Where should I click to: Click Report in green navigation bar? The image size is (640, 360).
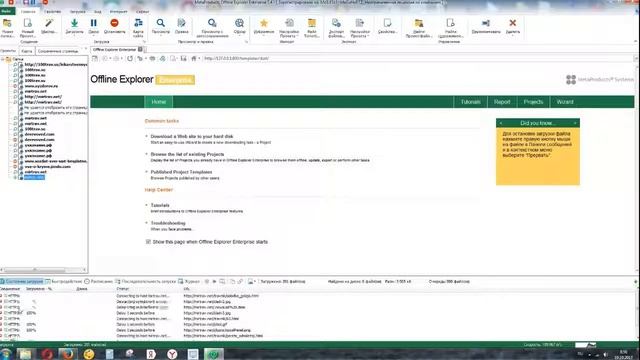[x=502, y=102]
